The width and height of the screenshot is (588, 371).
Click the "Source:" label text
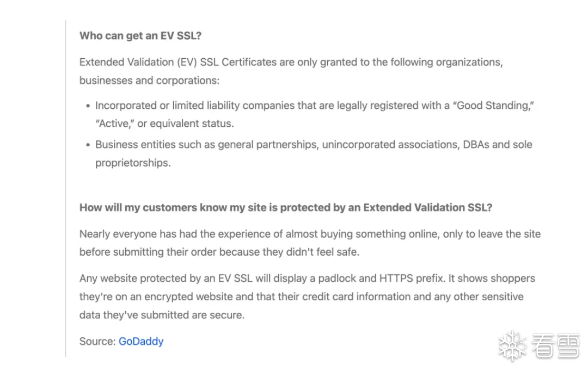coord(97,342)
